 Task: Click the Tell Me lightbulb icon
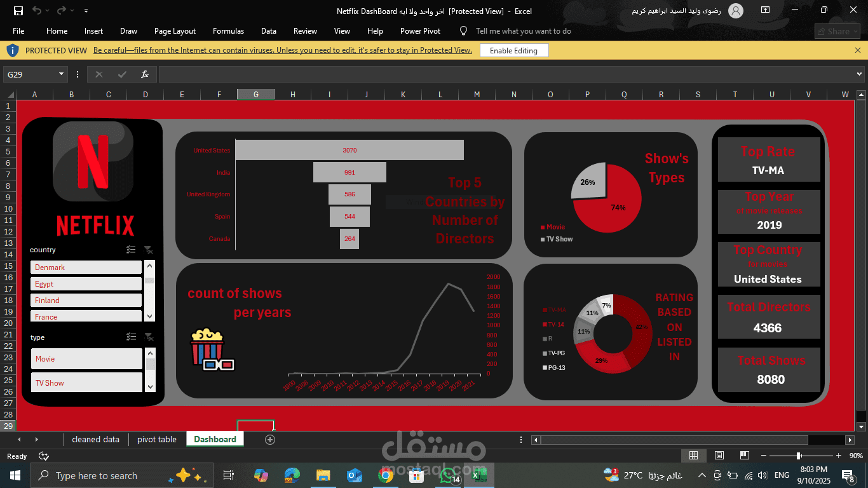[463, 31]
